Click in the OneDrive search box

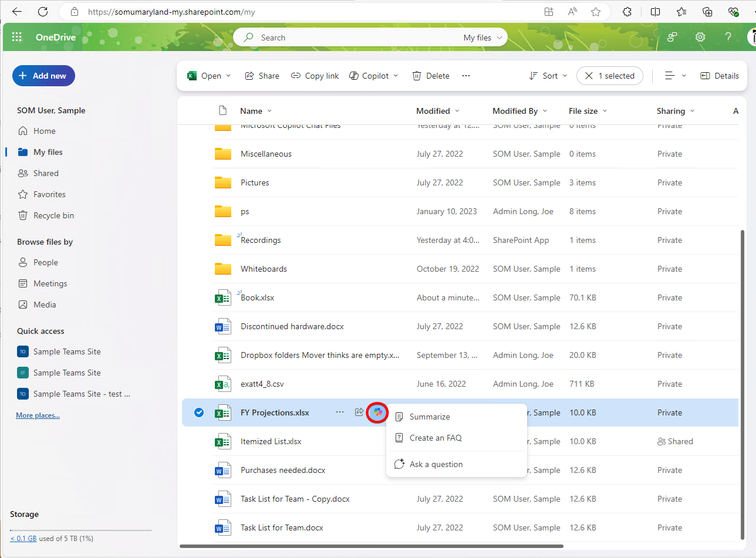tap(352, 38)
